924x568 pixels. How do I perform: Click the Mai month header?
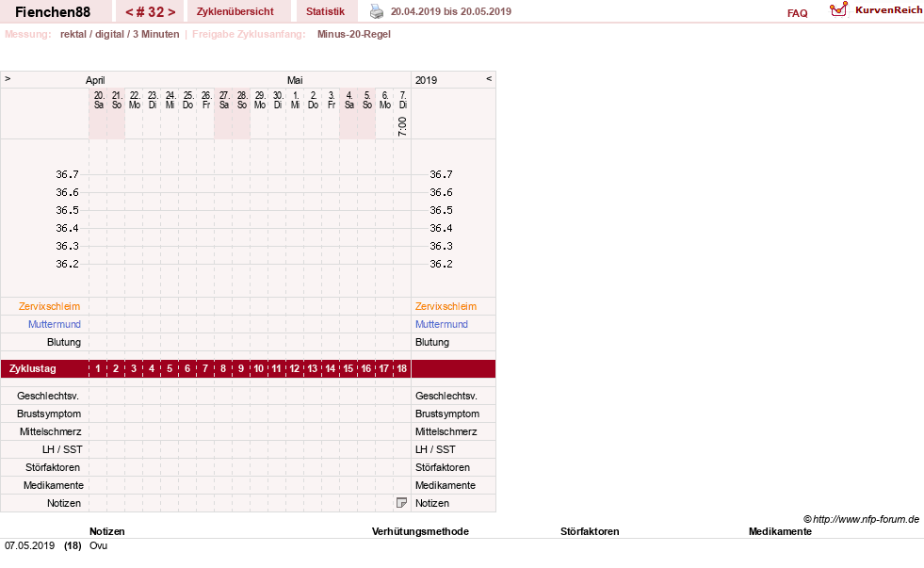pyautogui.click(x=295, y=80)
